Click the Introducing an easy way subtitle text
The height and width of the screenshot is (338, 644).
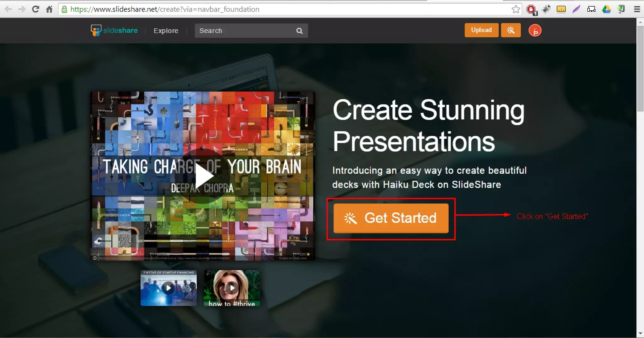point(430,177)
